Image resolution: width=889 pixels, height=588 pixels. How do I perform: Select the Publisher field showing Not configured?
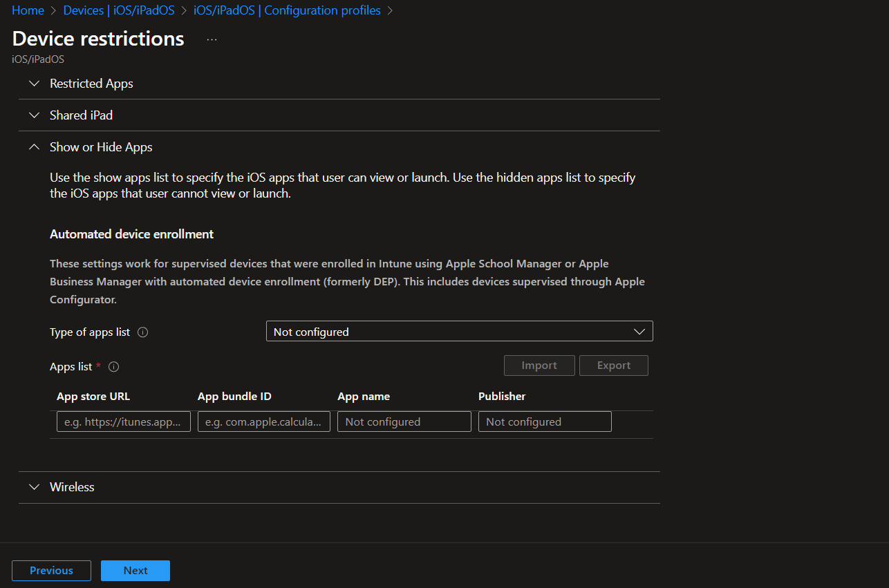coord(545,421)
